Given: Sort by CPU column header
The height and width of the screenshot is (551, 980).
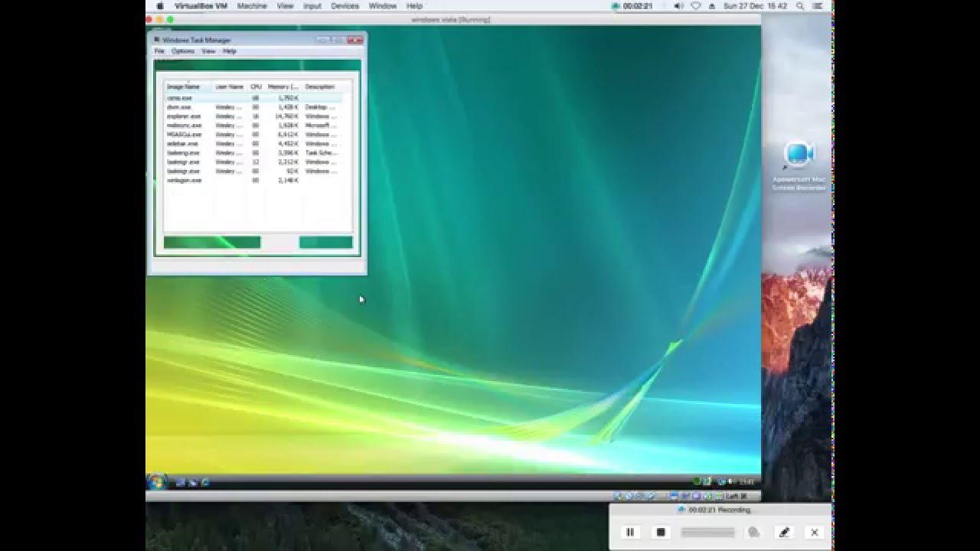Looking at the screenshot, I should [x=256, y=86].
